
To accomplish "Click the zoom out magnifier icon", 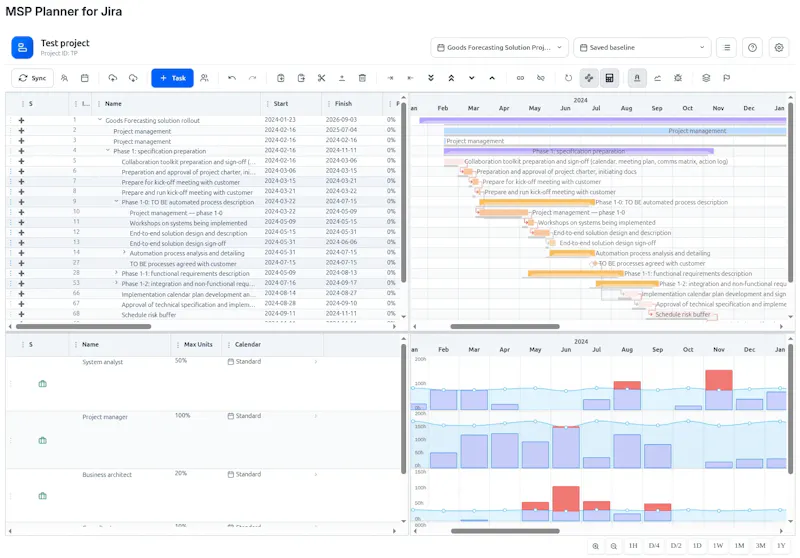I will [x=614, y=546].
